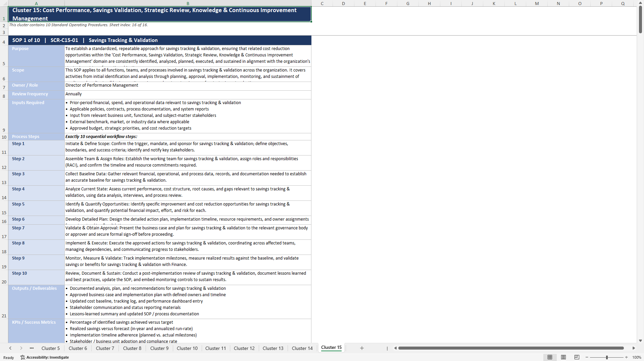Switch to Page Break Preview

point(577,357)
